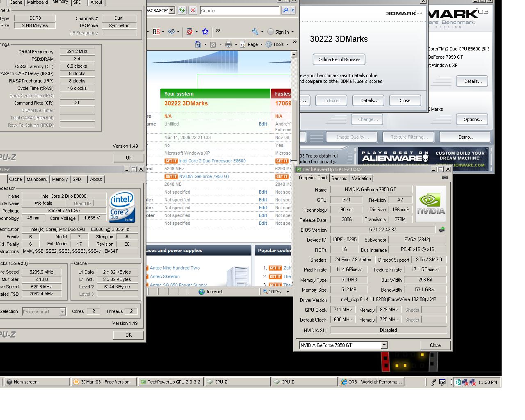Click the wrench settings toolbar icon

[255, 32]
